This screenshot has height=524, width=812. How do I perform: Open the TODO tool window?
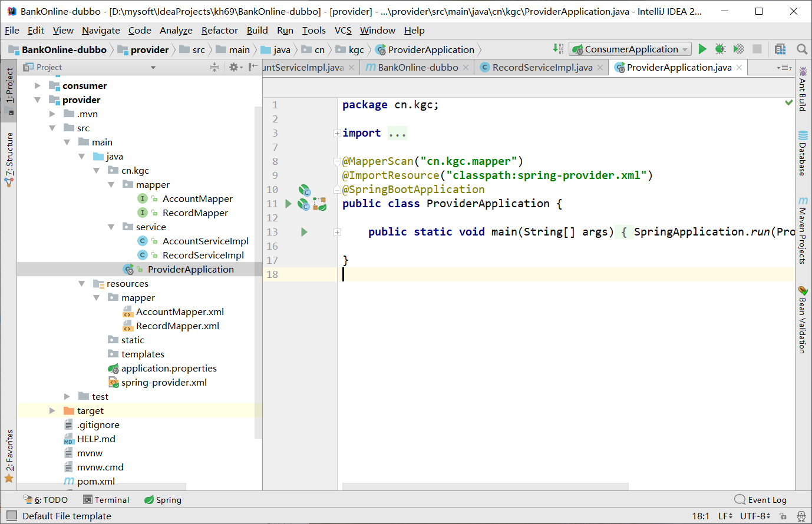pos(45,500)
